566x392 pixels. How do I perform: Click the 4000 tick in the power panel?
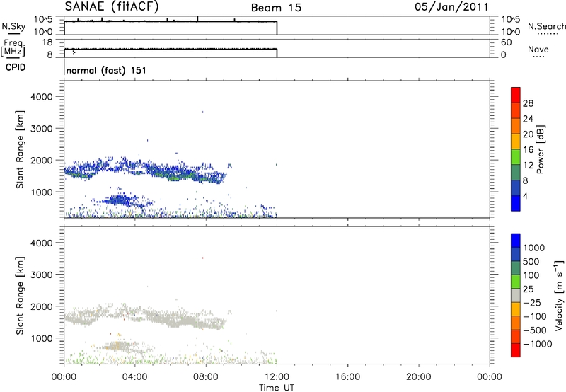41,97
